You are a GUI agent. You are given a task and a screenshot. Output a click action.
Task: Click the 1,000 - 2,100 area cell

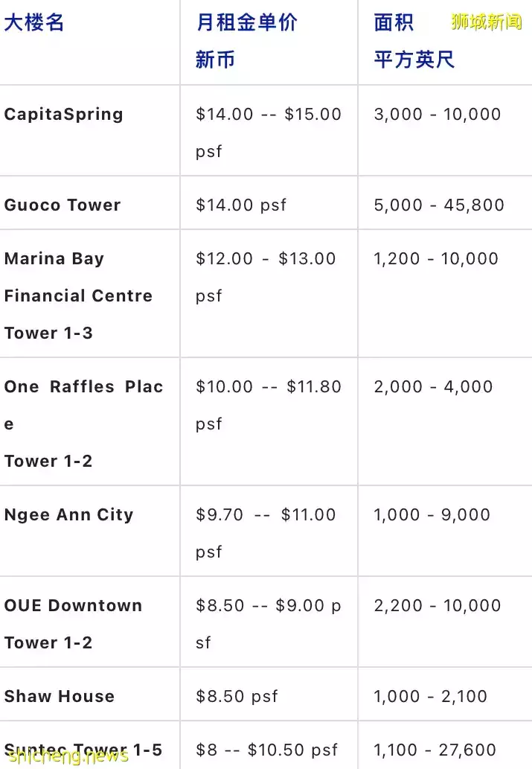[431, 697]
